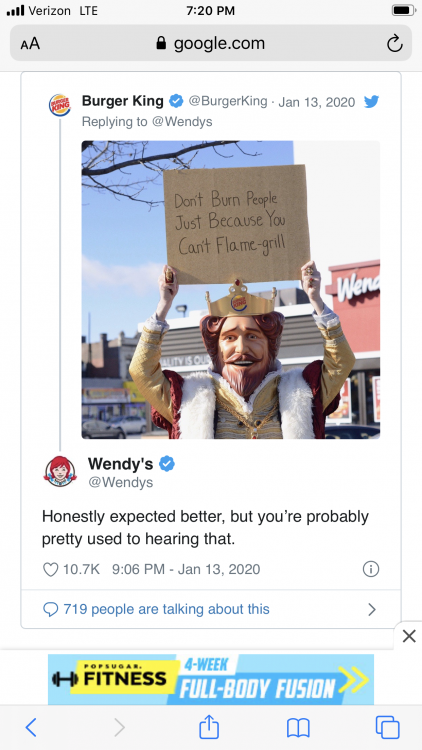Open the AA reader text size menu

(x=30, y=44)
